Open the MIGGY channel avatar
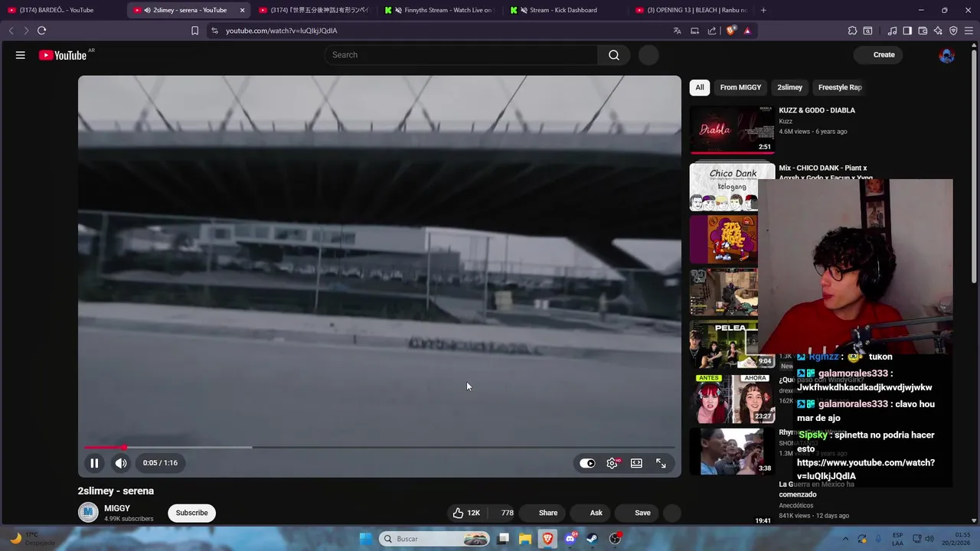Viewport: 980px width, 551px height. point(88,513)
